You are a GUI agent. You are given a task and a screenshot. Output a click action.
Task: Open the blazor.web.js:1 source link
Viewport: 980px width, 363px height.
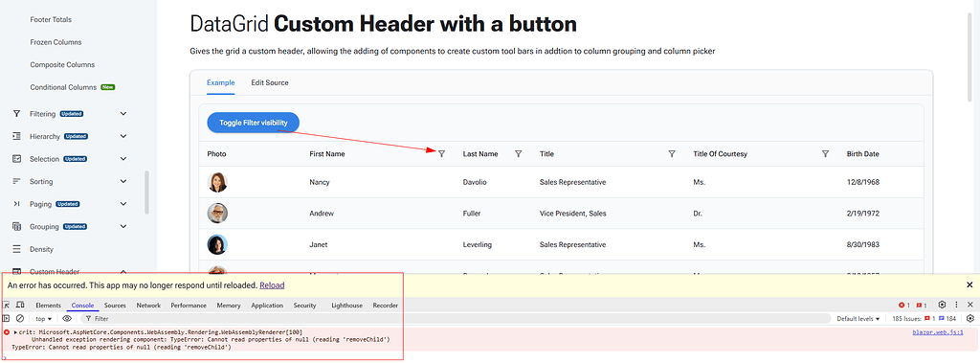[x=938, y=332]
